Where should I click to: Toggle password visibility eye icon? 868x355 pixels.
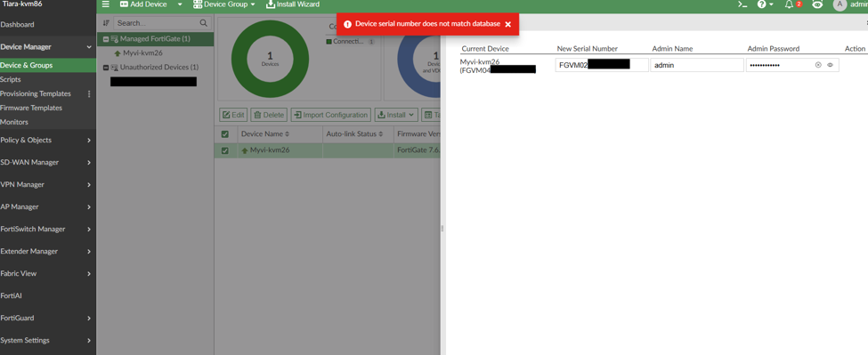pos(830,65)
